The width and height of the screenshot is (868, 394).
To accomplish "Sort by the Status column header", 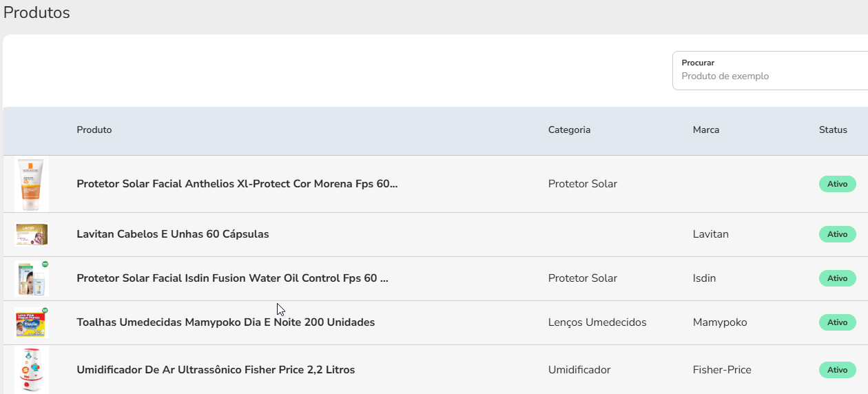I will (x=833, y=130).
